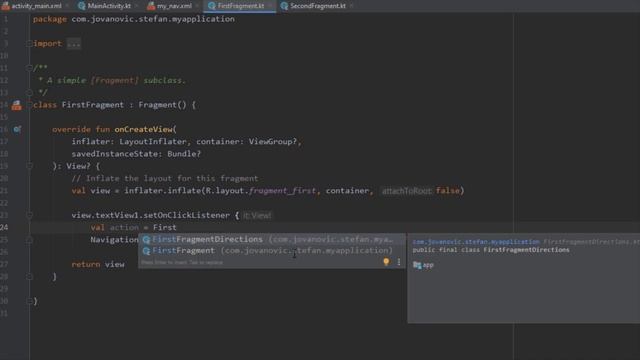Collapse the setOnClickListener lambda at line 23

click(x=29, y=215)
